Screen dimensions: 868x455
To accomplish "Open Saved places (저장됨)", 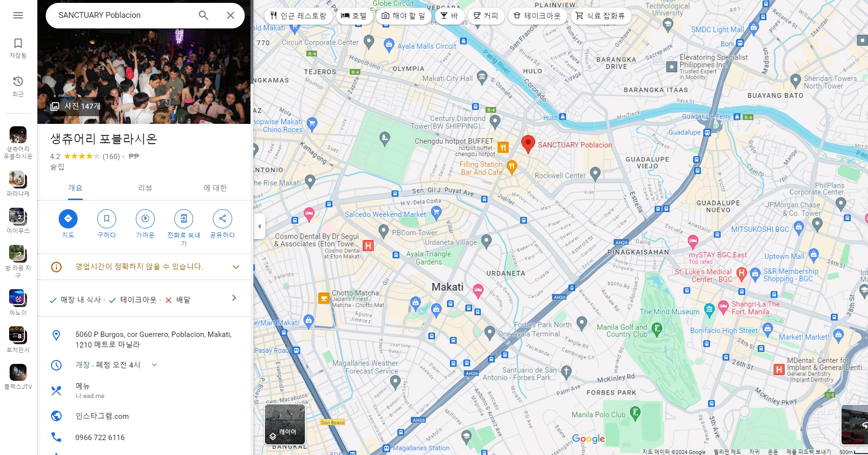I will click(18, 48).
